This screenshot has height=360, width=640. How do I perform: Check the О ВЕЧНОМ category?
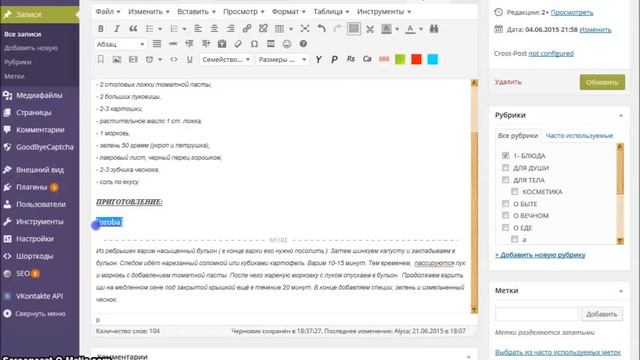506,216
